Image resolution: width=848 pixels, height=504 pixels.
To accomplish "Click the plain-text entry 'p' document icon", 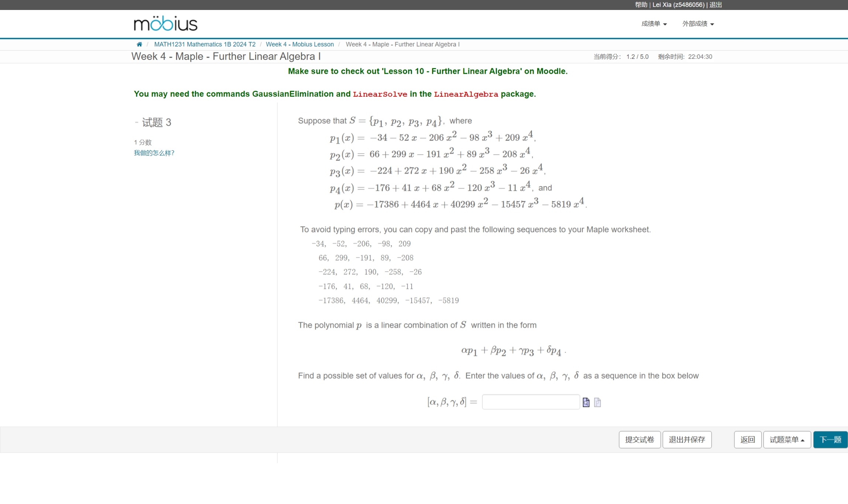I will [597, 402].
